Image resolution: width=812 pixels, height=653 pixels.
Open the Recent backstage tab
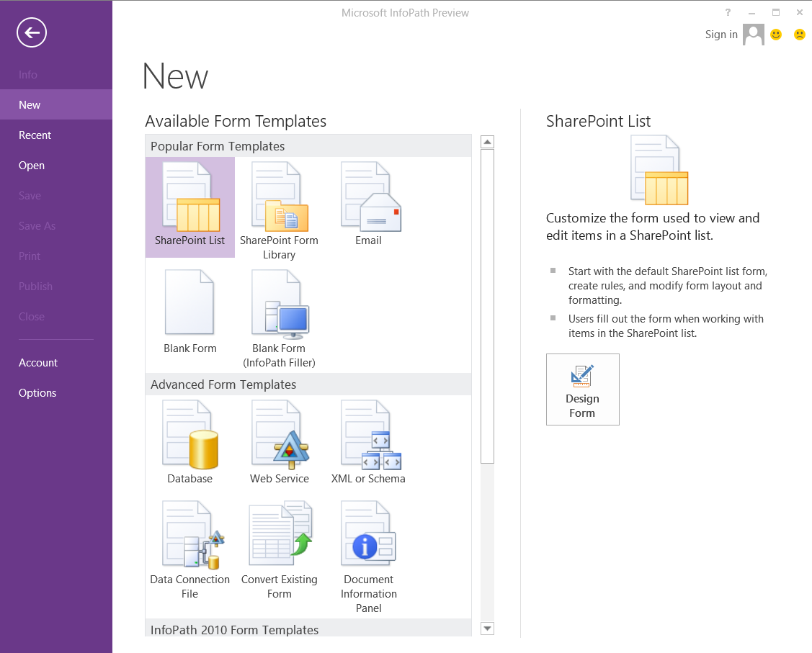[x=56, y=135]
